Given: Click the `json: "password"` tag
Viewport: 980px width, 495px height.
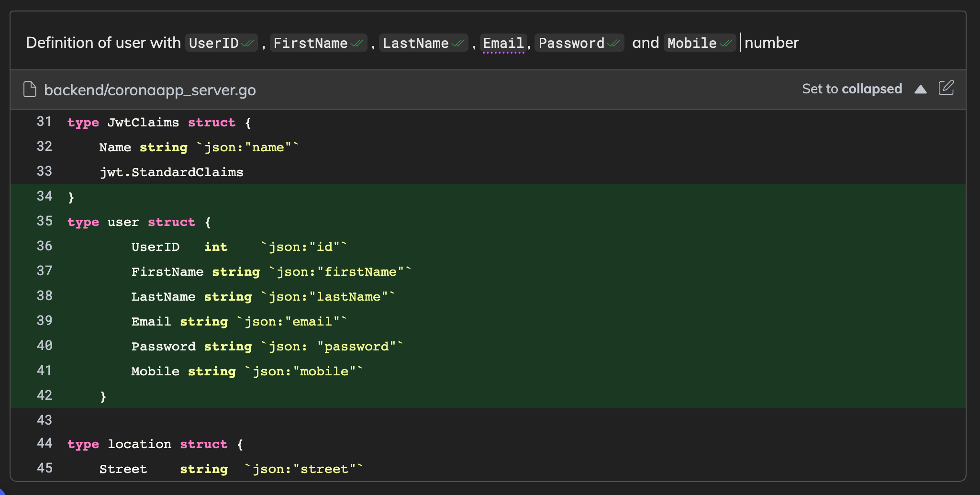Looking at the screenshot, I should (x=332, y=347).
